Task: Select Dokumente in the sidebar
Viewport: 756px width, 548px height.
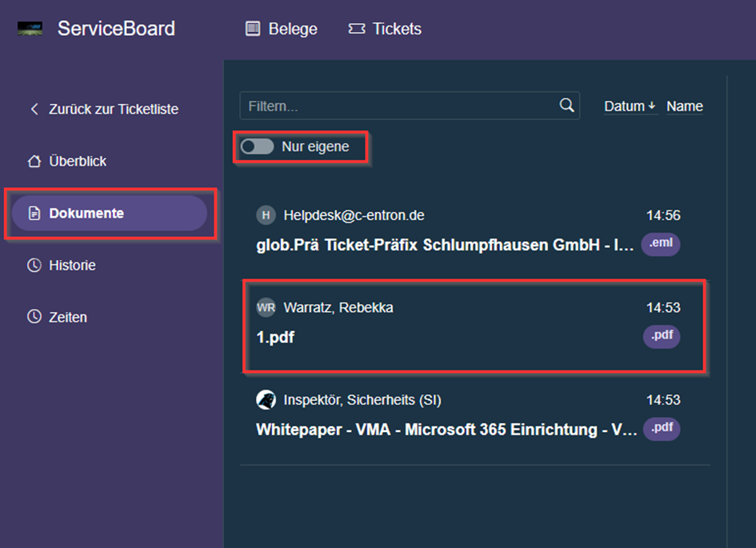Action: tap(86, 214)
